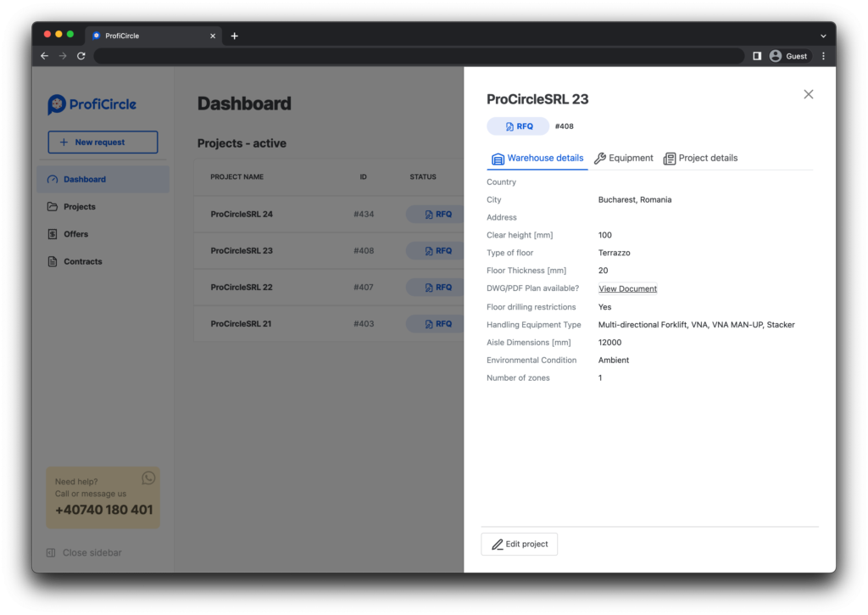This screenshot has width=868, height=615.
Task: Click the 12000 aisle dimensions value
Action: click(x=609, y=343)
